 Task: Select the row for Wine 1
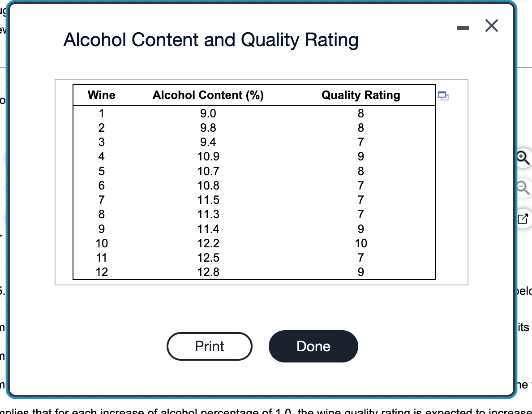click(x=101, y=113)
